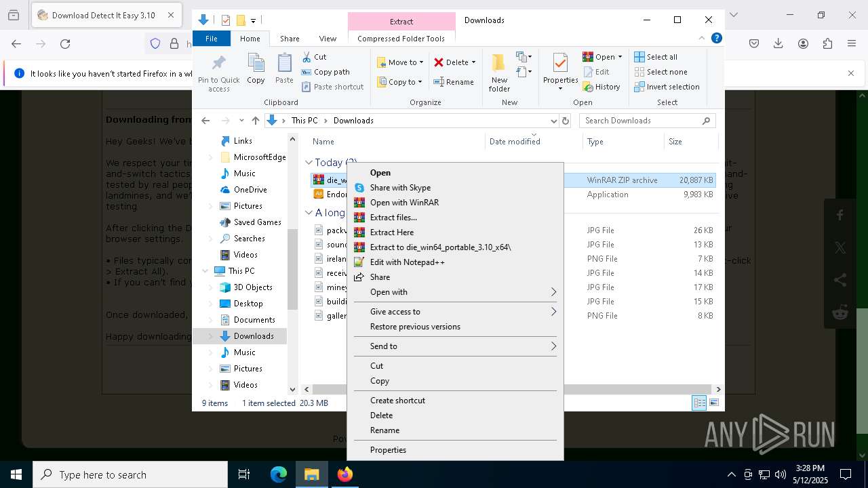The width and height of the screenshot is (868, 488).
Task: Select OneDrive in navigation pane
Action: point(250,190)
